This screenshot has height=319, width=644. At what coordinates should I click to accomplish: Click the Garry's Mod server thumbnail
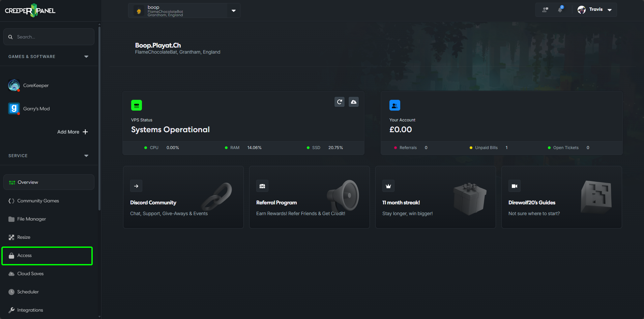tap(13, 108)
